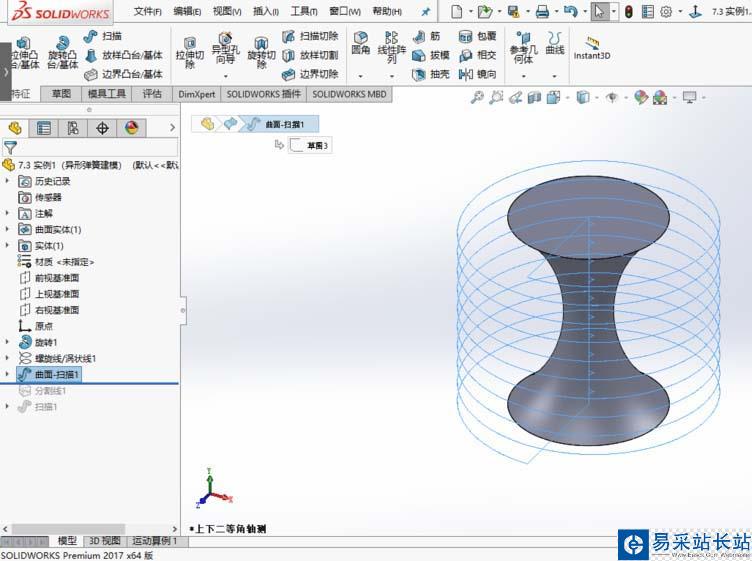The image size is (752, 561).
Task: Click the 草图3 breadcrumb item
Action: (310, 145)
